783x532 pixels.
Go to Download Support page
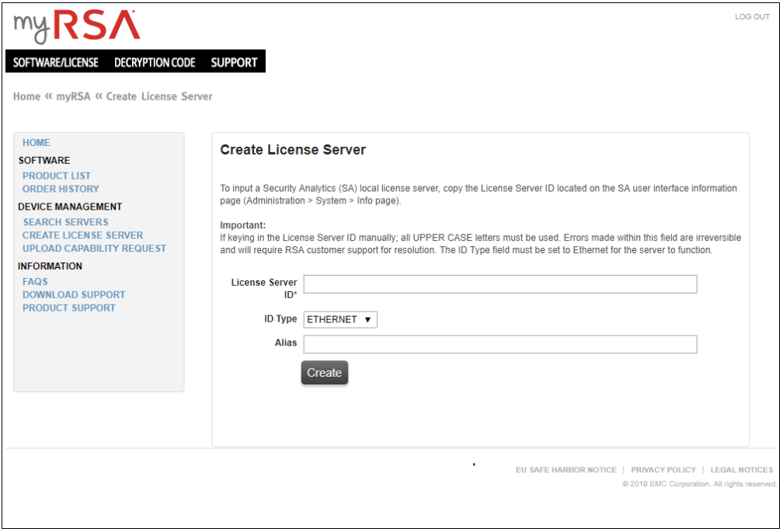point(74,295)
